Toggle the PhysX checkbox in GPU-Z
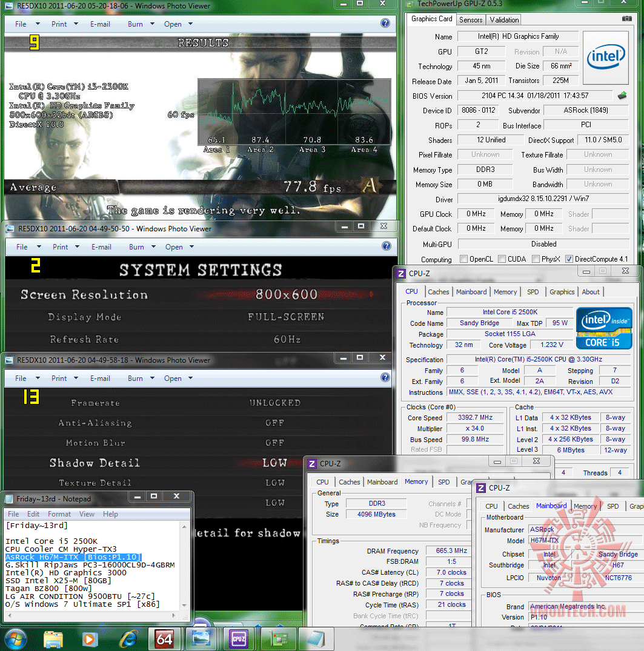The height and width of the screenshot is (651, 644). point(536,259)
